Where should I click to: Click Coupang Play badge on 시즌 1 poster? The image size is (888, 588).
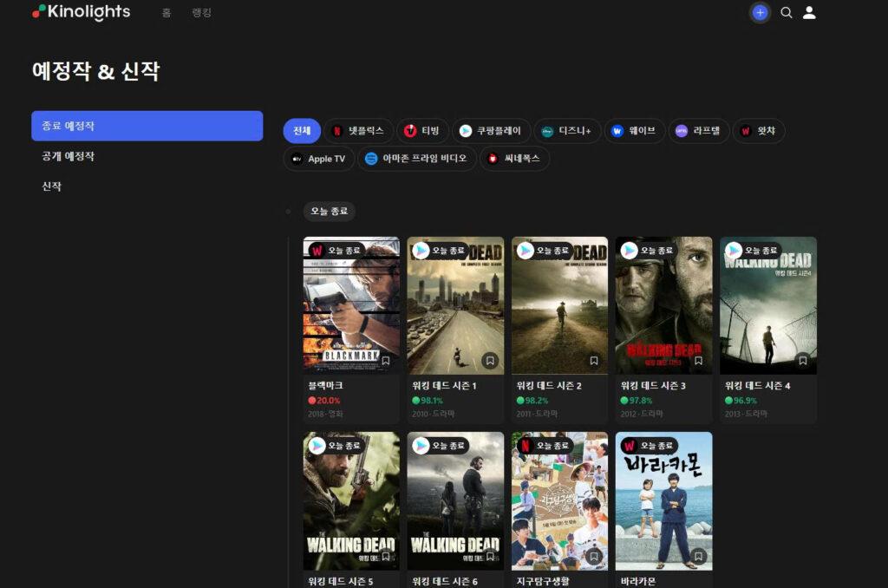click(x=421, y=251)
